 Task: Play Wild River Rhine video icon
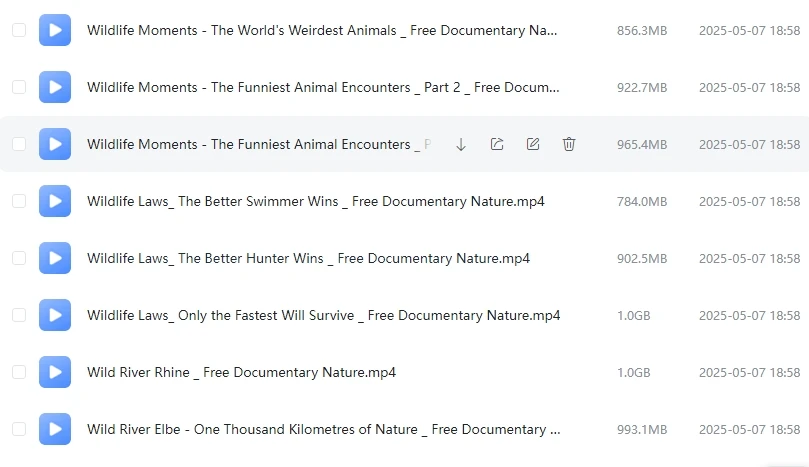pos(55,372)
